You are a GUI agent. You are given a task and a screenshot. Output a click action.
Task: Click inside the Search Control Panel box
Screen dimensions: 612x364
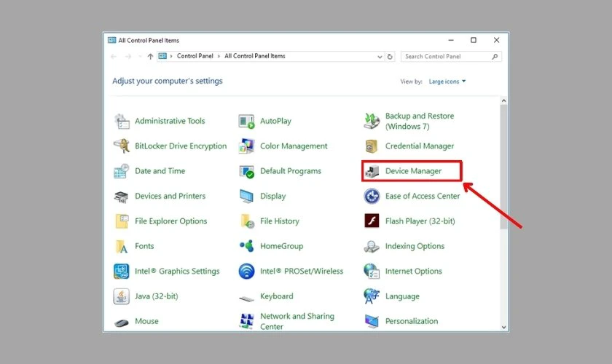[x=446, y=57]
